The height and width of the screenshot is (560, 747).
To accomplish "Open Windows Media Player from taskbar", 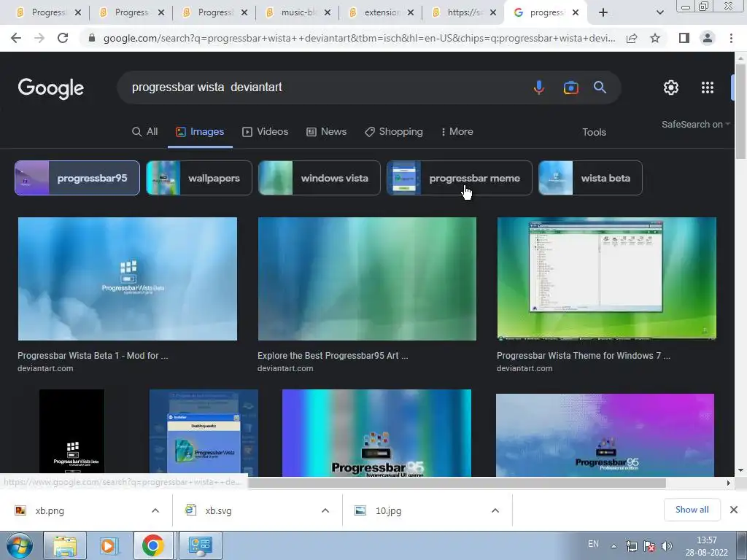I will (x=109, y=545).
